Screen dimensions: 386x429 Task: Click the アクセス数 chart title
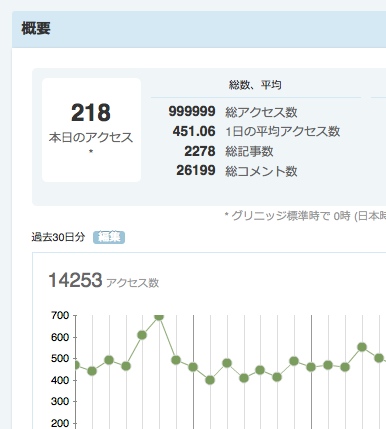(x=132, y=283)
